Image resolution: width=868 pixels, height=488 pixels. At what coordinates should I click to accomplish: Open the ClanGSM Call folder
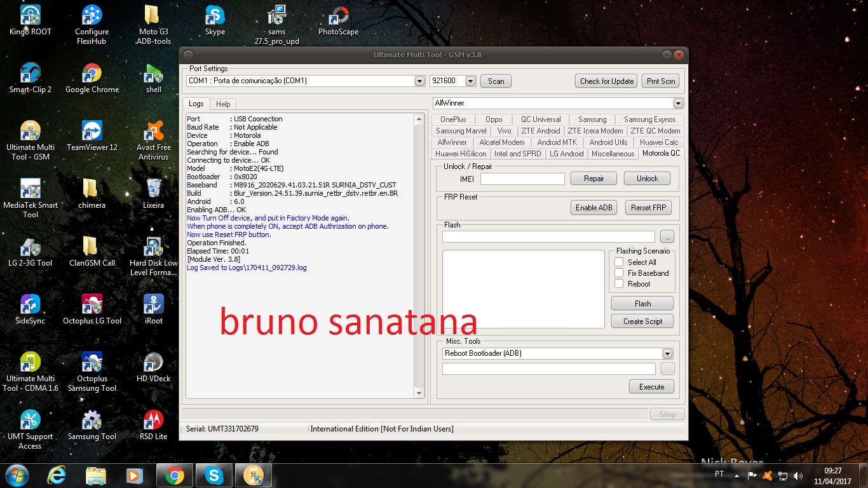point(92,252)
